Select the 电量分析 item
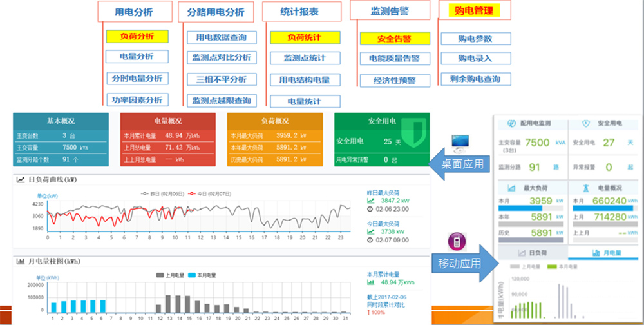Viewport: 644px width, 325px height. (137, 56)
